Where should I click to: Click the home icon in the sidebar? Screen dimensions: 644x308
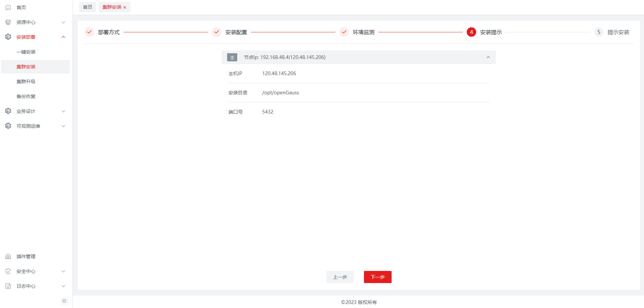coord(8,7)
